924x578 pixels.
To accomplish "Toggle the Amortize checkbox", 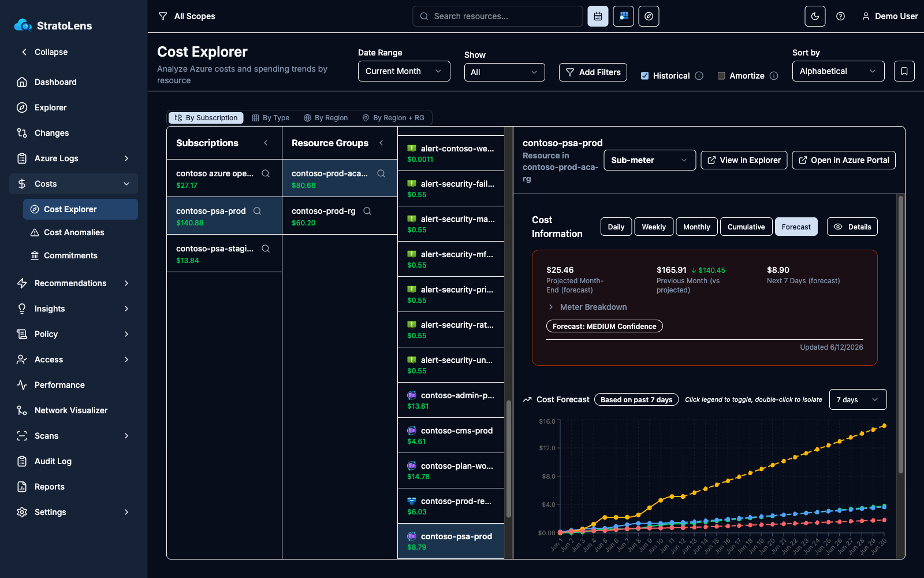I will point(721,76).
